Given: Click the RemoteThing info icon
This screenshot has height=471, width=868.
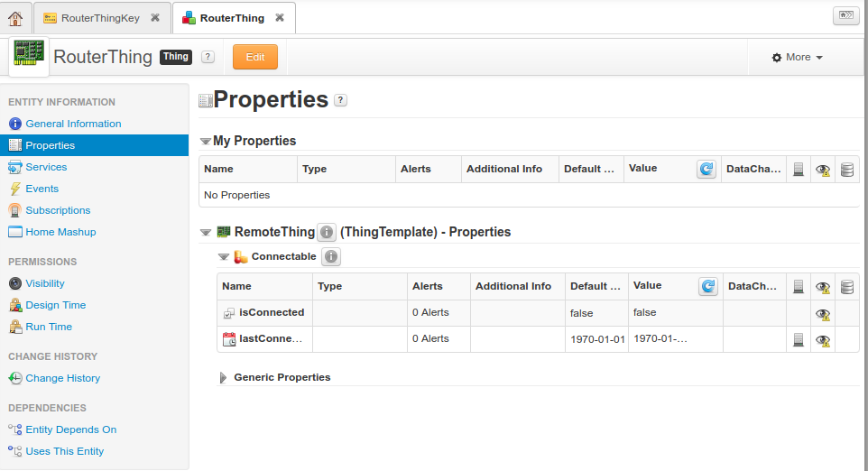Looking at the screenshot, I should coord(327,232).
